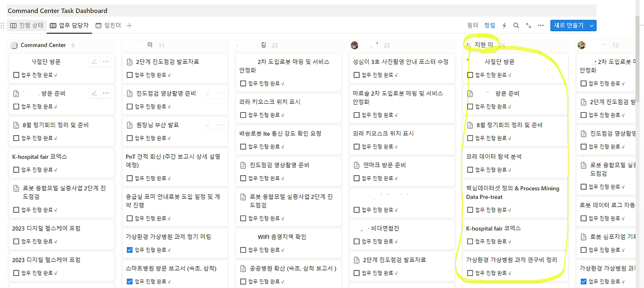Image resolution: width=644 pixels, height=288 pixels.
Task: Check 업무 진행 완료 on 핵심데이터셋 정의 card
Action: 470,210
